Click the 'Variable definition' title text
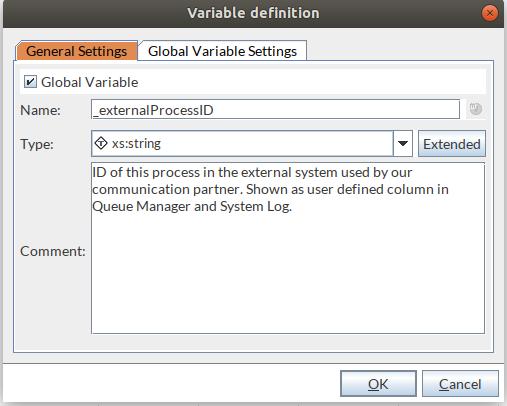 point(253,13)
